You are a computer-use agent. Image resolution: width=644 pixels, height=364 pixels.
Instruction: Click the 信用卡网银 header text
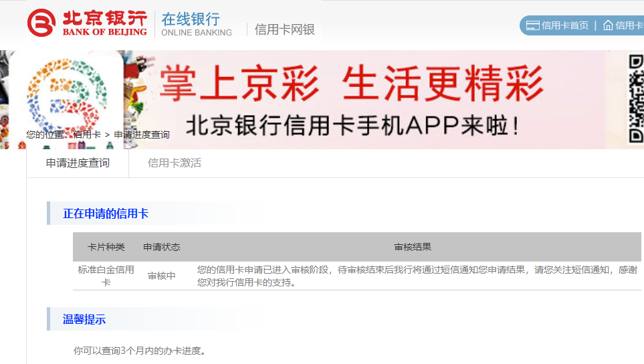(x=285, y=29)
